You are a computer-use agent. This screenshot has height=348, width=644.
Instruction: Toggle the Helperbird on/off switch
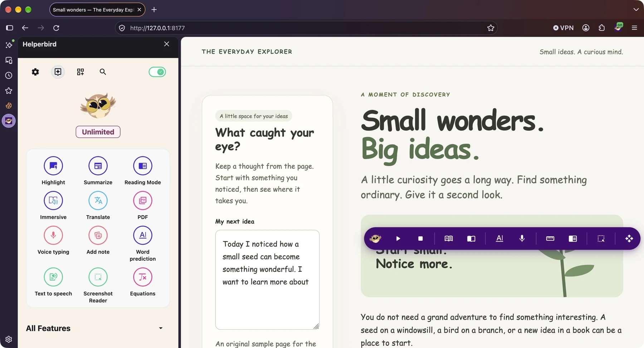click(x=157, y=72)
